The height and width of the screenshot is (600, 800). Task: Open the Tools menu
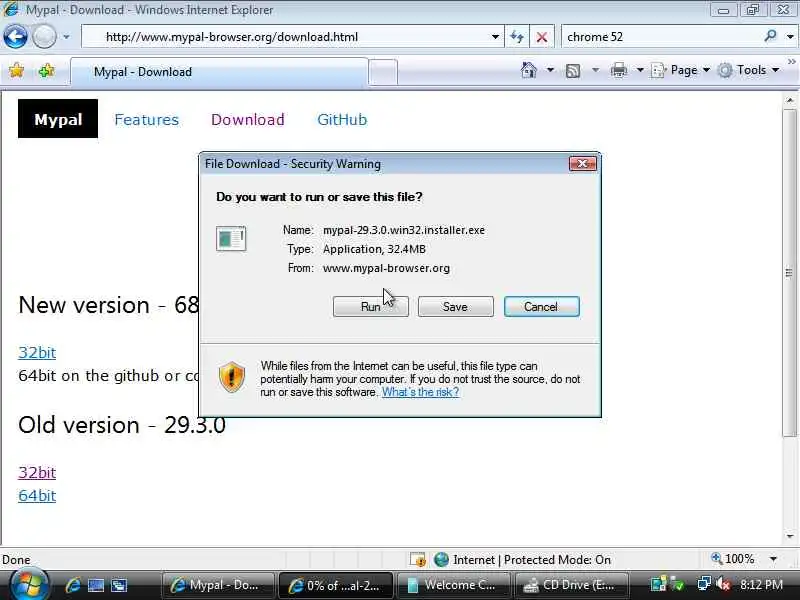[x=748, y=70]
